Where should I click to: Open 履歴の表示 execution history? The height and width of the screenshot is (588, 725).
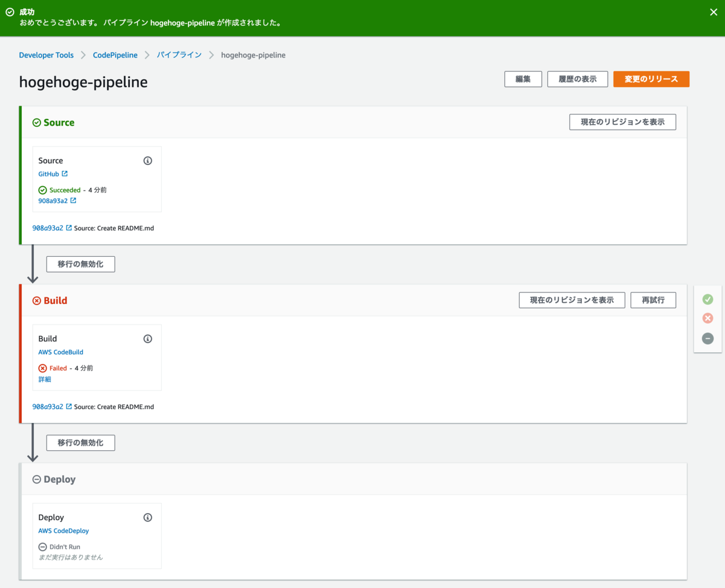point(577,79)
